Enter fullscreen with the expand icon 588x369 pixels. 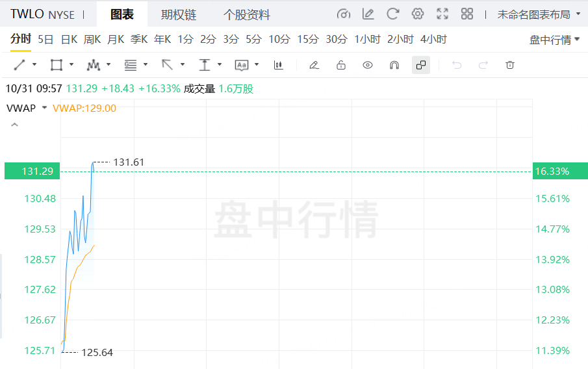442,14
